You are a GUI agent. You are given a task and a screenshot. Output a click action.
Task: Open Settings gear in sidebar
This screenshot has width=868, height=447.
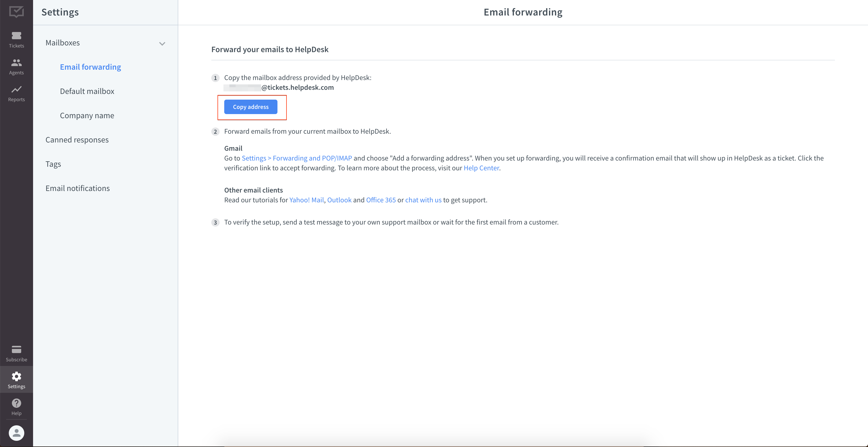point(16,379)
